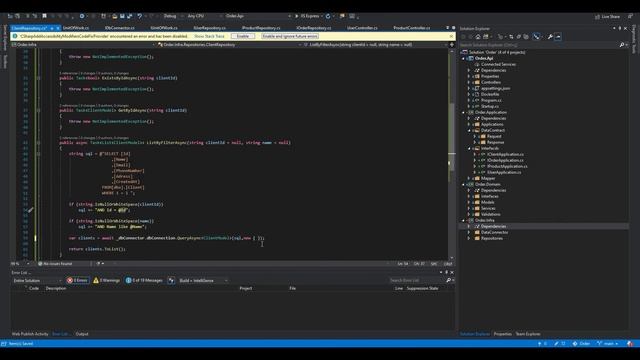Image resolution: width=640 pixels, height=360 pixels.
Task: Toggle the Warnings filter in Error List
Action: click(107, 280)
